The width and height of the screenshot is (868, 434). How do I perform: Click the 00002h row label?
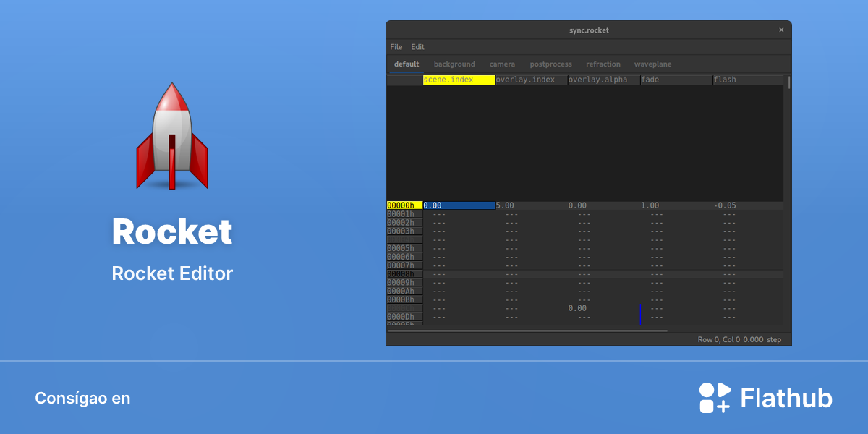pos(404,223)
